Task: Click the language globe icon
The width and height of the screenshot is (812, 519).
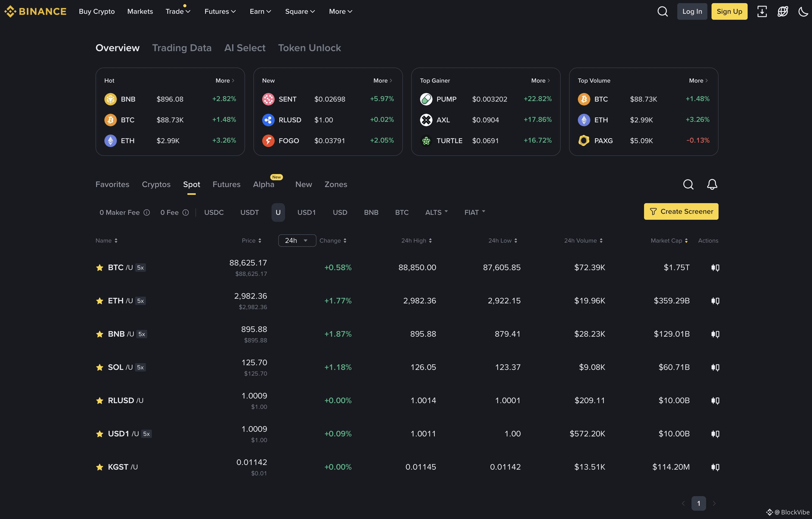Action: coord(782,11)
